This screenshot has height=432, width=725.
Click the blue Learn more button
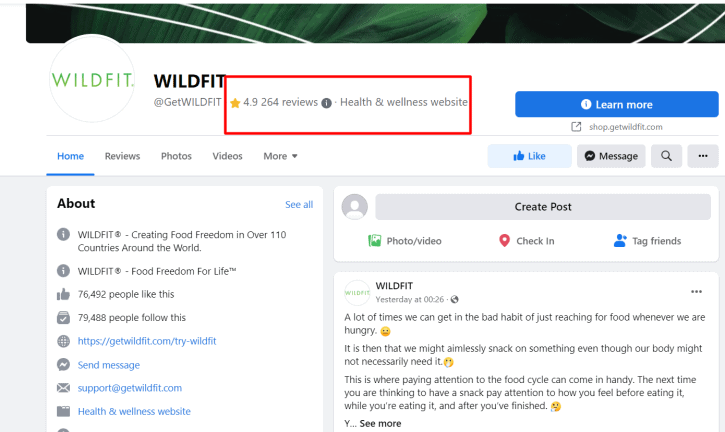pos(617,104)
